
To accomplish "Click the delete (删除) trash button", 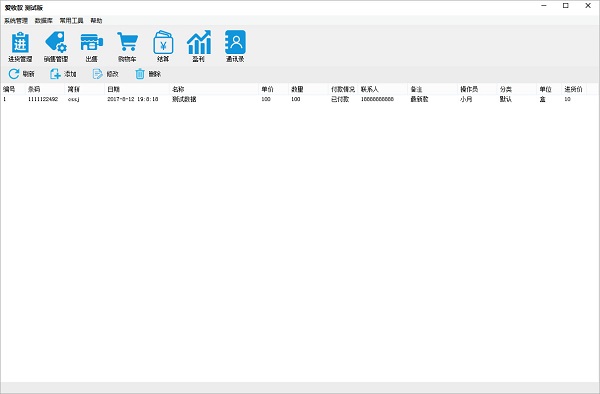I will point(148,74).
